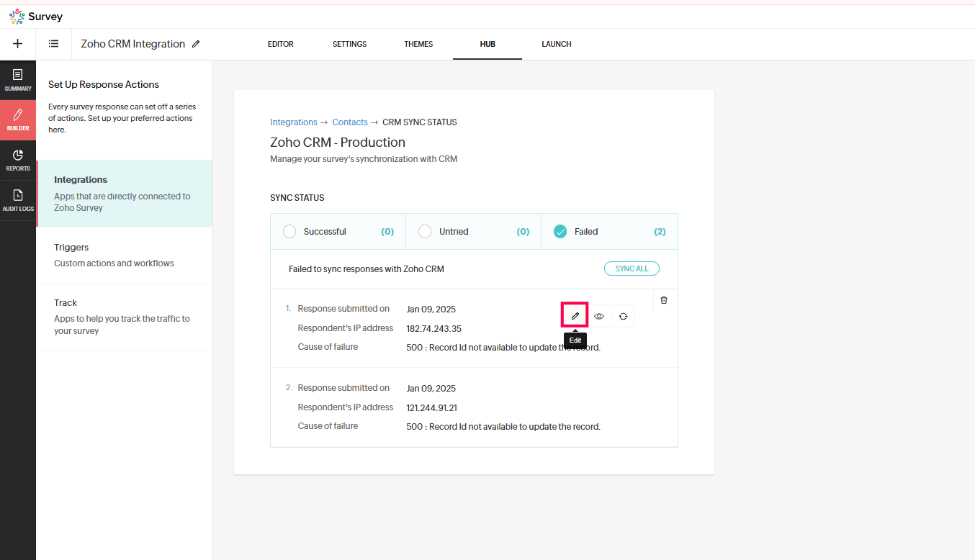Open the Audit Logs sidebar section
Viewport: 975px width, 560px height.
click(18, 200)
